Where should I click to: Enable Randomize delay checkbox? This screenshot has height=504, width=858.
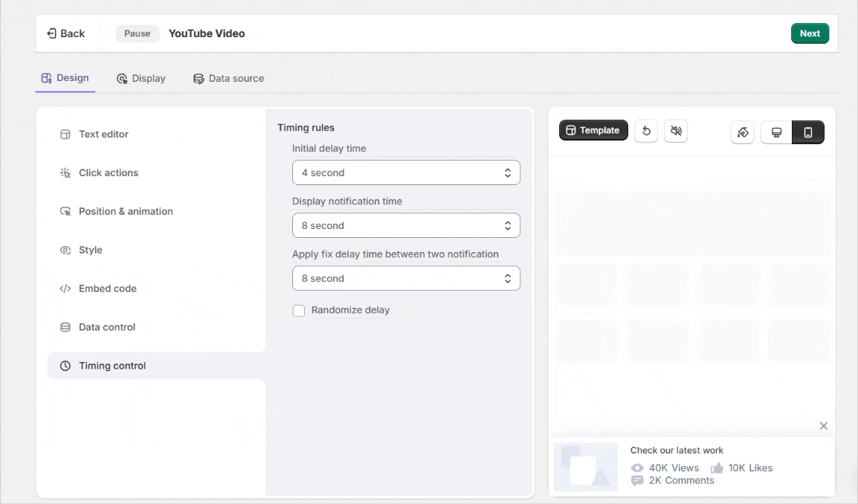click(299, 311)
